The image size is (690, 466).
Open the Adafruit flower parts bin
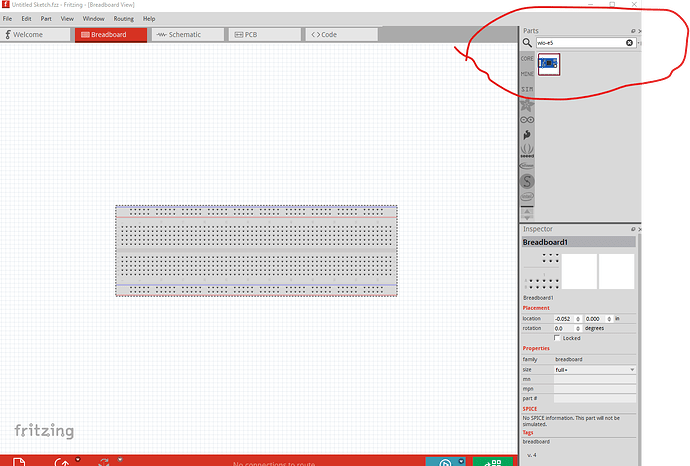pos(527,104)
